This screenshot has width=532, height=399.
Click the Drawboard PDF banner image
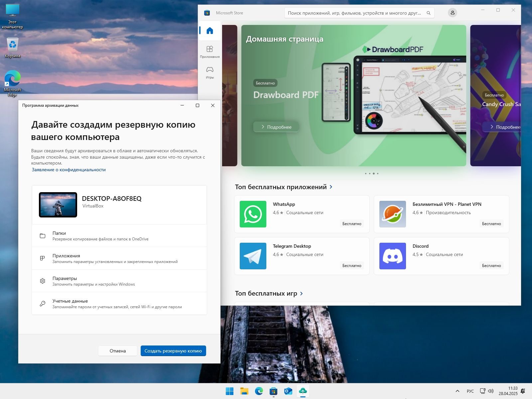pos(354,95)
